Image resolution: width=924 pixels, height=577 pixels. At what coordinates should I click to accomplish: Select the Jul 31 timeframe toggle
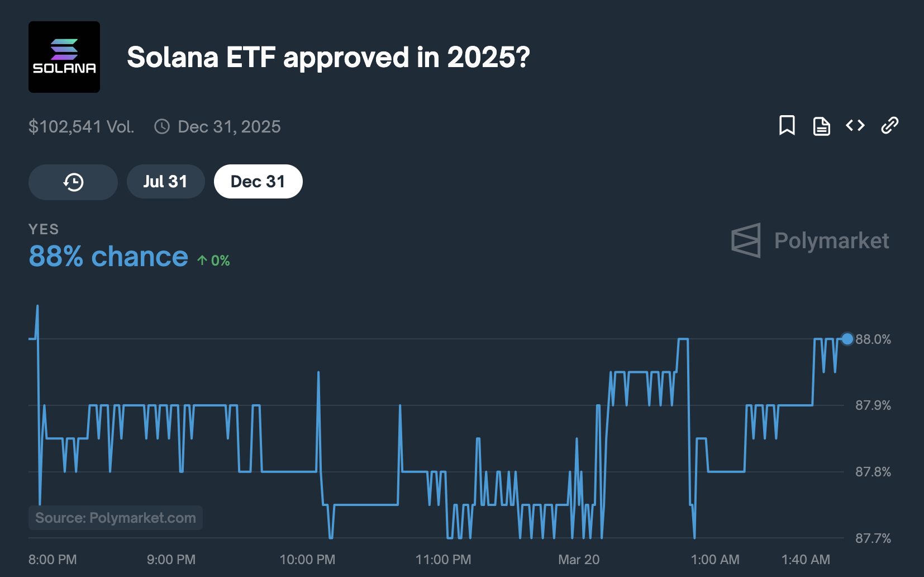coord(165,181)
